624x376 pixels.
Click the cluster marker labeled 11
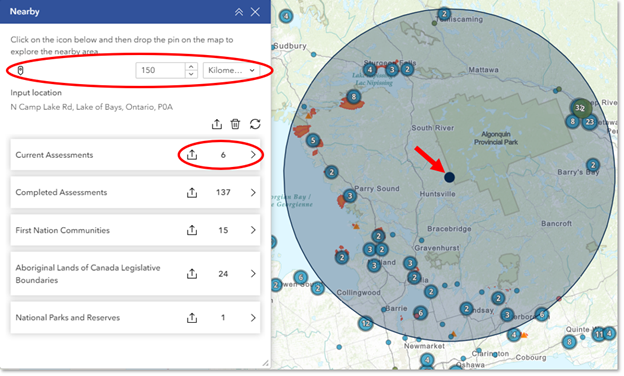click(599, 334)
